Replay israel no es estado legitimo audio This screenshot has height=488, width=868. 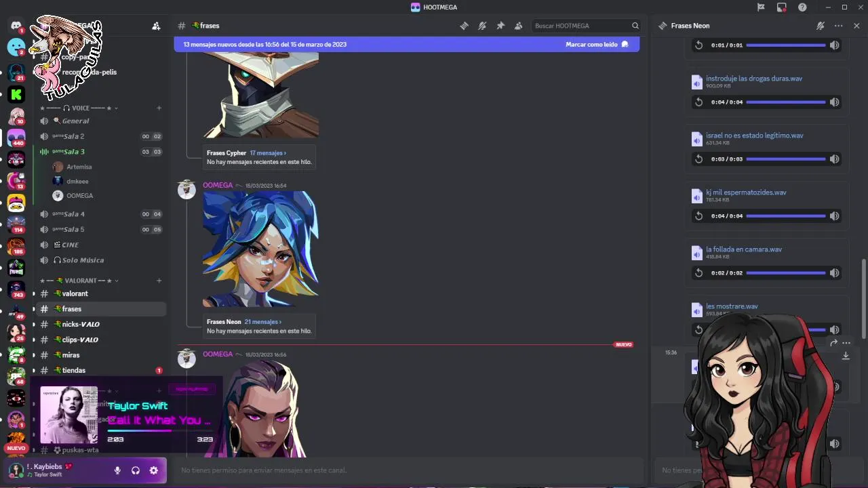coord(698,159)
